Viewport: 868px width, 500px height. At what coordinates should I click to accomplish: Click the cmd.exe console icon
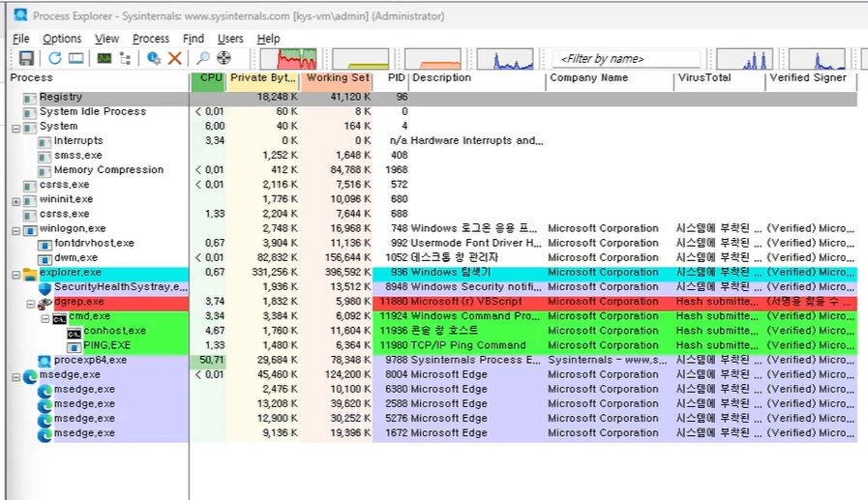pos(59,318)
